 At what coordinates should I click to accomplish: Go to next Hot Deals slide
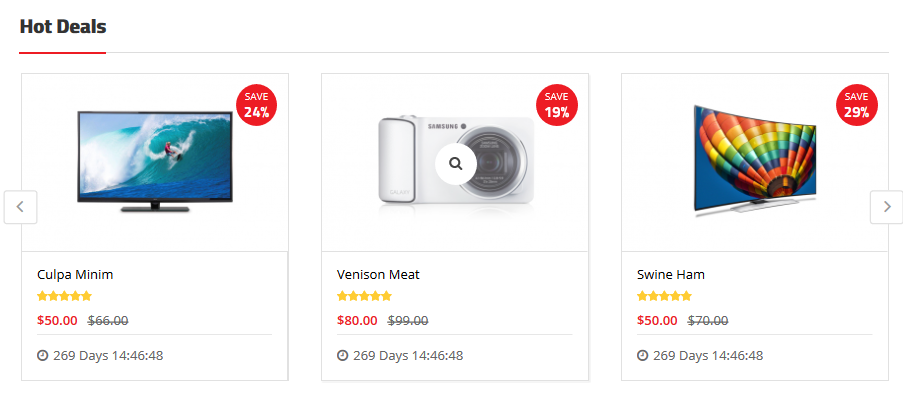(x=886, y=207)
